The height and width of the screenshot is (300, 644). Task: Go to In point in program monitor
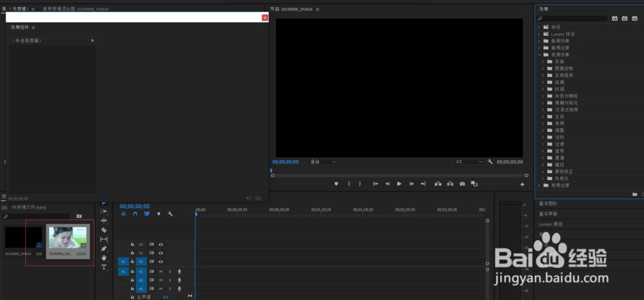[375, 184]
